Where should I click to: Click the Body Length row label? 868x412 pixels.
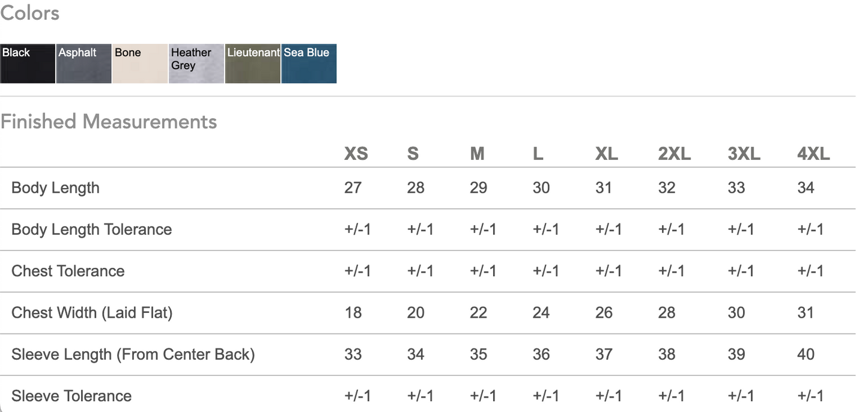pyautogui.click(x=55, y=188)
